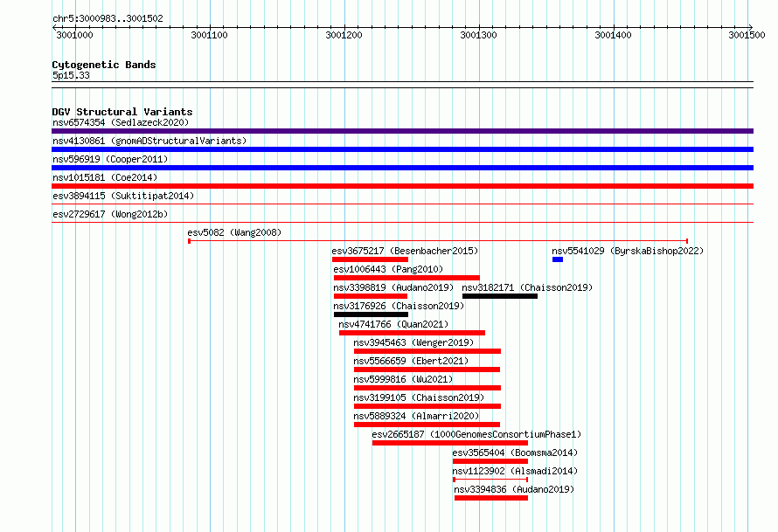Viewport: 778px width, 532px height.
Task: Open nsv4741766 (Quan2021) label
Action: (x=393, y=324)
